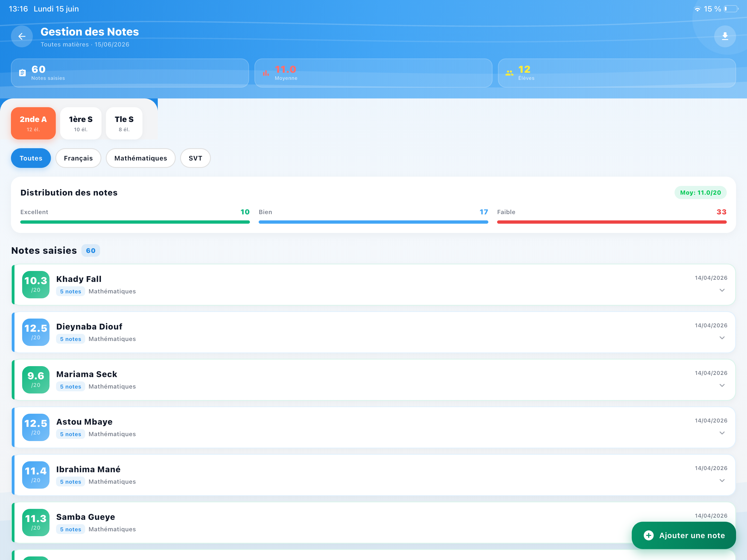Tap the Bien count of 17
The image size is (747, 560).
(x=484, y=212)
